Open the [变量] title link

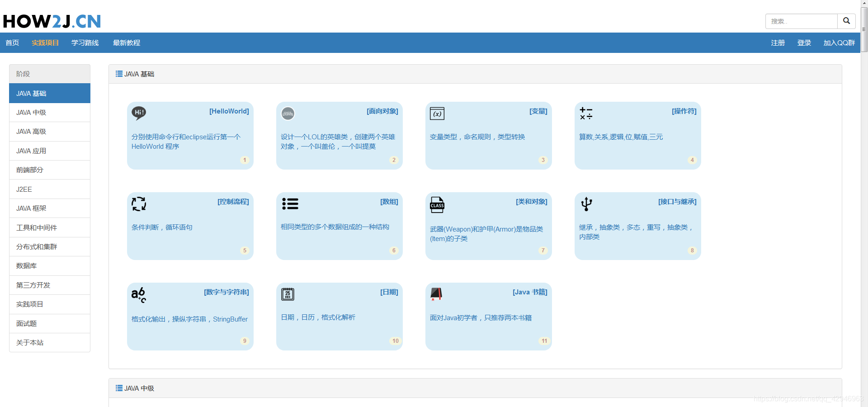[x=538, y=111]
